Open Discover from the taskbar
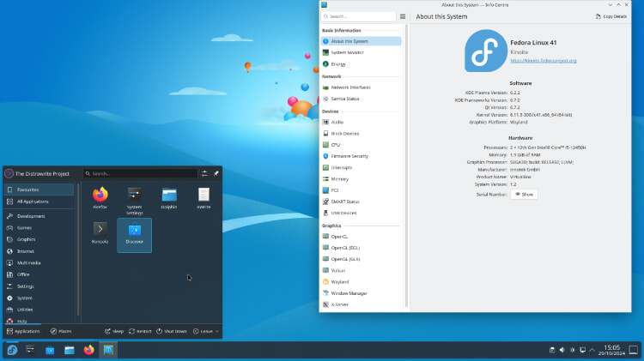 (50, 350)
